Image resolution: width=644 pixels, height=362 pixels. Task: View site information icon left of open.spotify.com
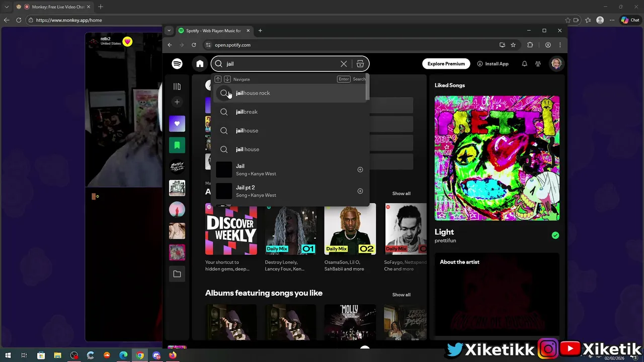tap(208, 45)
